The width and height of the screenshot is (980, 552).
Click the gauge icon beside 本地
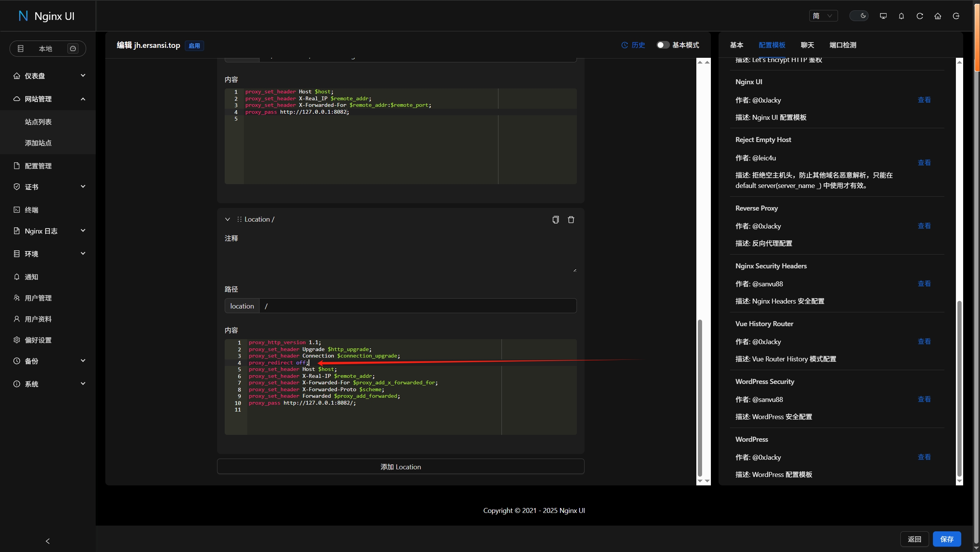(x=73, y=49)
